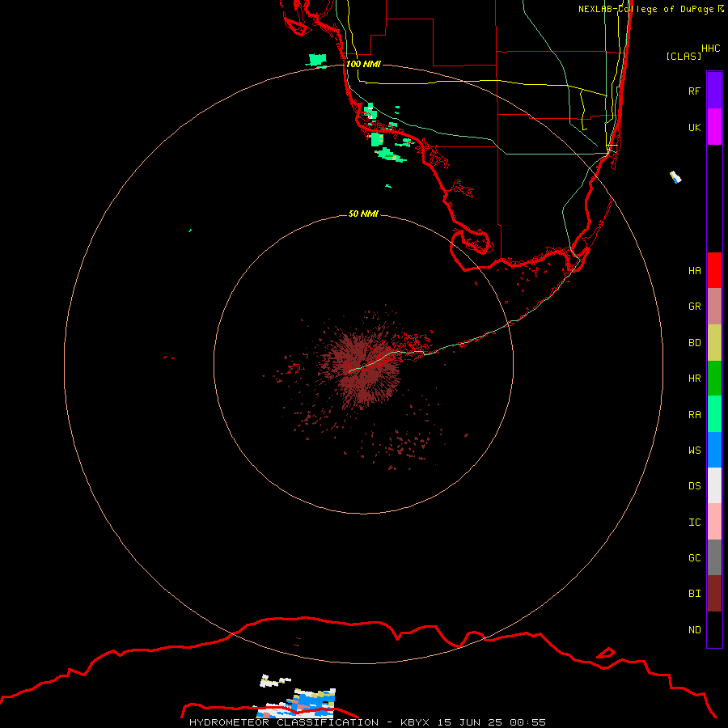Click the blue WS legend color swatch
Viewport: 728px width, 728px height.
[x=714, y=450]
